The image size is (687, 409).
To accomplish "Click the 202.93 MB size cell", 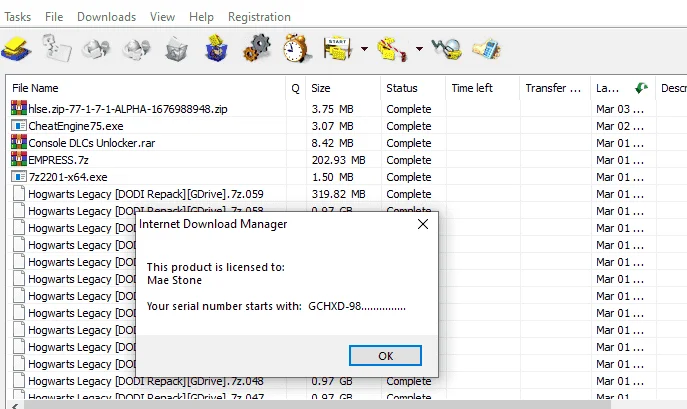I will (338, 160).
